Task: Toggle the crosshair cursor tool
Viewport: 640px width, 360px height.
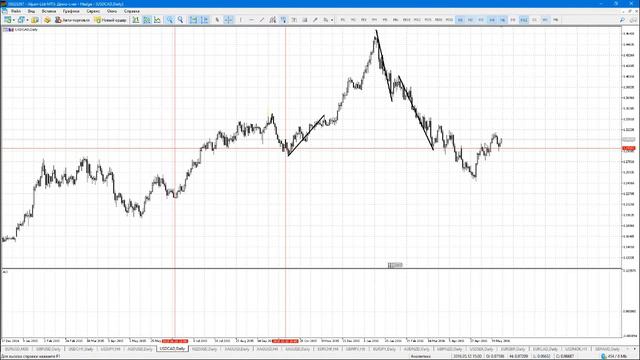Action: pyautogui.click(x=228, y=20)
